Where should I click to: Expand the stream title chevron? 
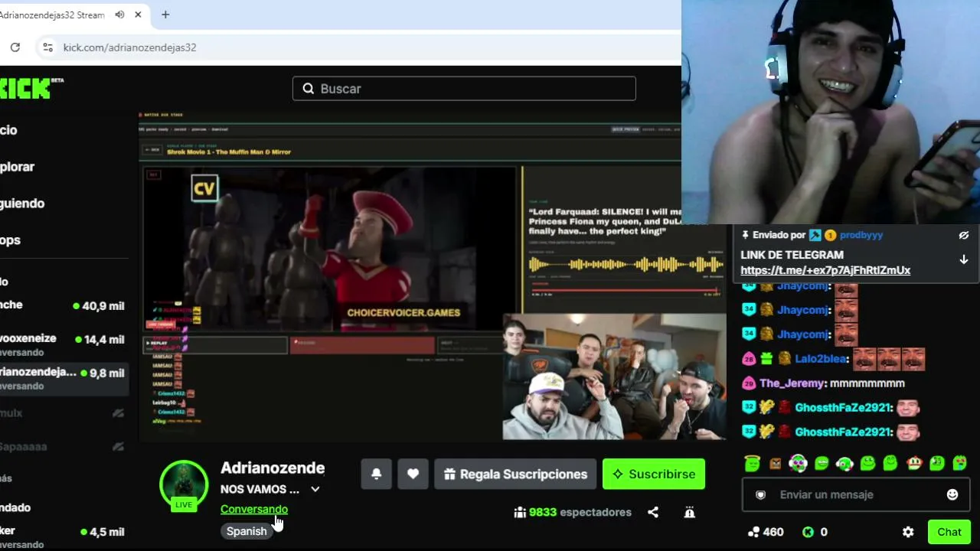click(315, 490)
